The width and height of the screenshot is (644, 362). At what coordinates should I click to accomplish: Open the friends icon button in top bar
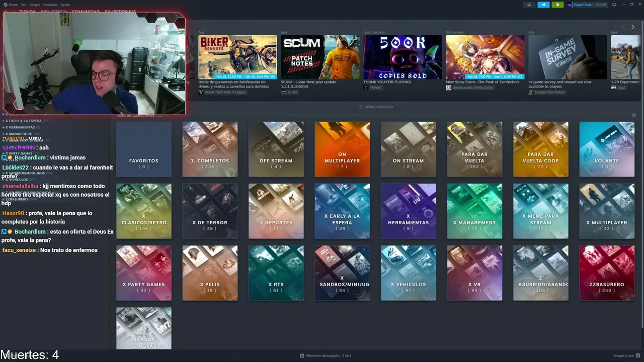(x=529, y=5)
